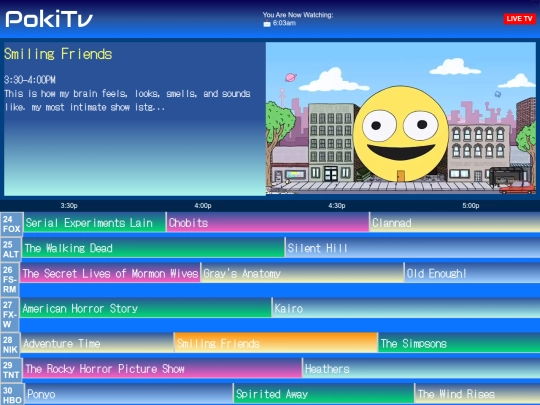
Task: Open The Secret Lives of Mormon Wives
Action: click(110, 273)
